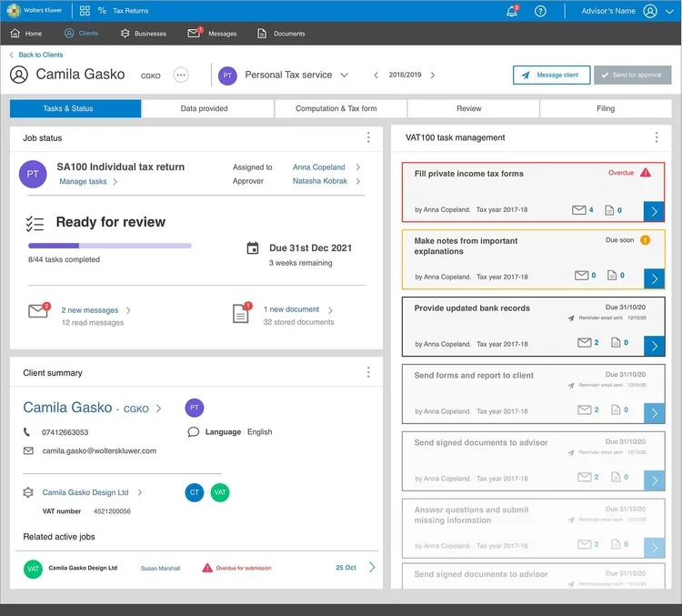Click the Message client button
The width and height of the screenshot is (682, 616).
(552, 75)
